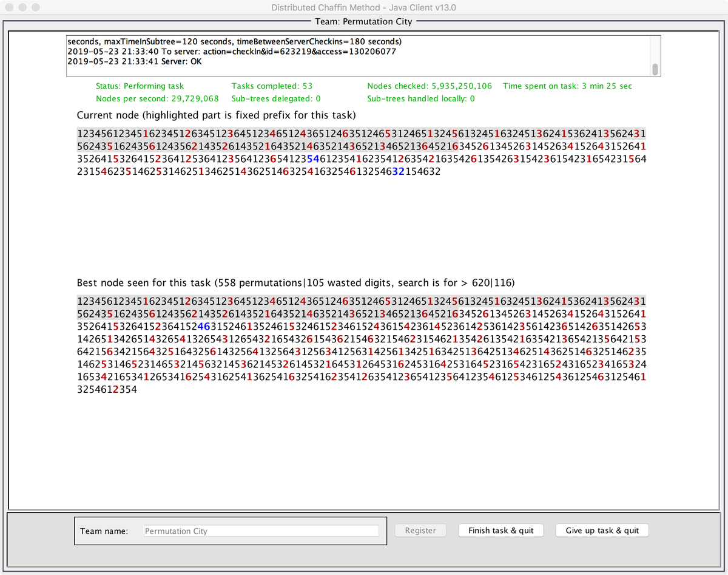Click the 'Sub-trees delegated: 0' text
728x575 pixels.
(276, 98)
